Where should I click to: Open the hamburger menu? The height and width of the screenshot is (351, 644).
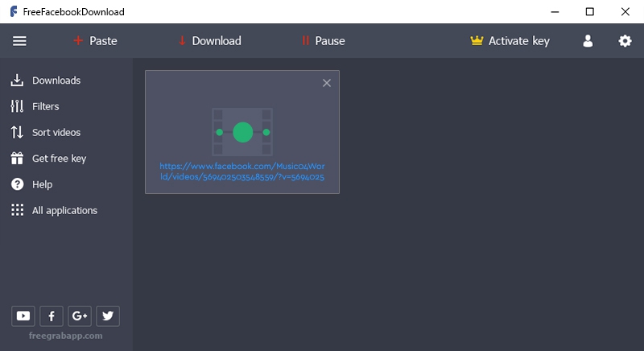(x=19, y=41)
